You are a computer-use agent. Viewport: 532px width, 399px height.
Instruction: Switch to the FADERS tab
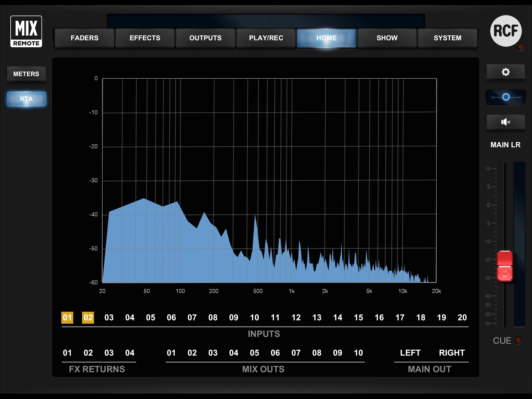(84, 38)
